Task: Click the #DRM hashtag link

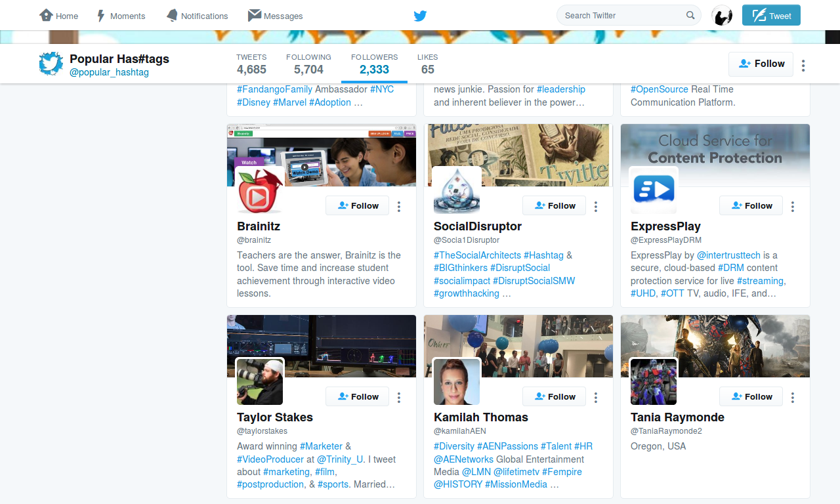Action: click(731, 268)
